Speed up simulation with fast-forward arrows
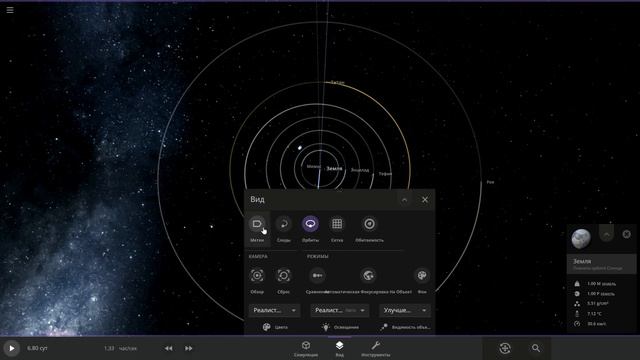Viewport: 640px width, 360px height. coord(189,348)
